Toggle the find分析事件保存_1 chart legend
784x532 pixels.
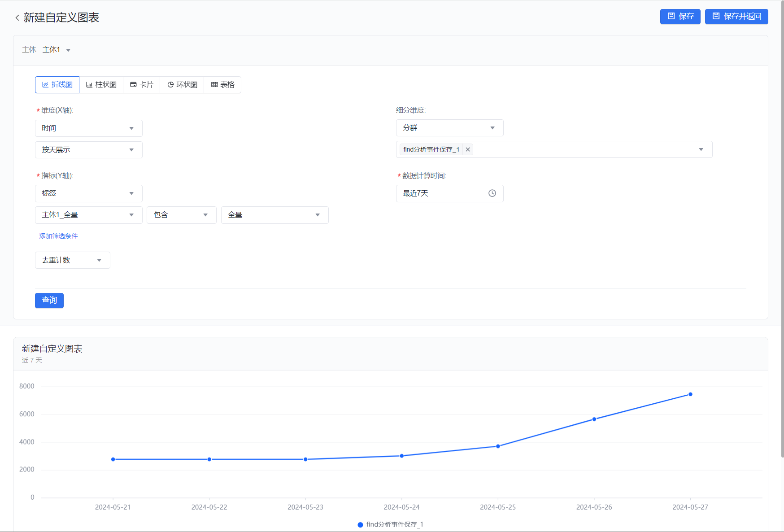390,524
